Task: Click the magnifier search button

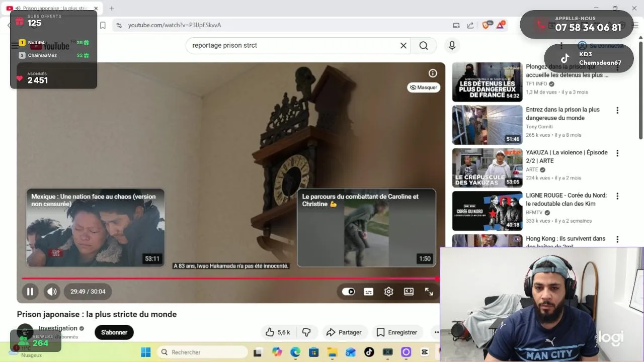Action: (424, 45)
